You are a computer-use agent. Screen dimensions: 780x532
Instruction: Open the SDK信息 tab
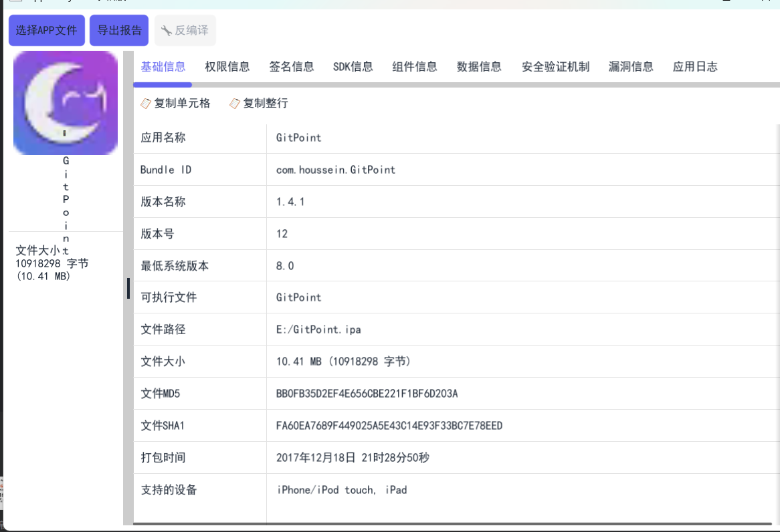tap(353, 66)
